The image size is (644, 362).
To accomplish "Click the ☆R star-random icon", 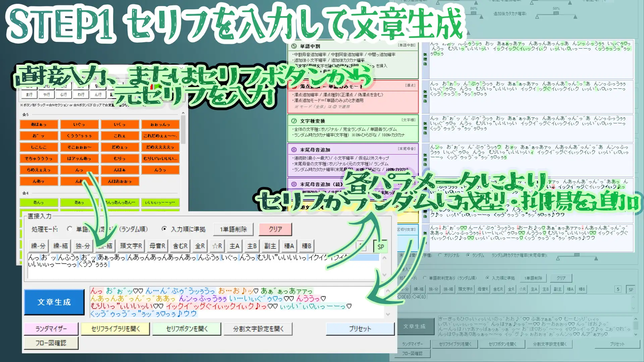I will click(x=217, y=246).
